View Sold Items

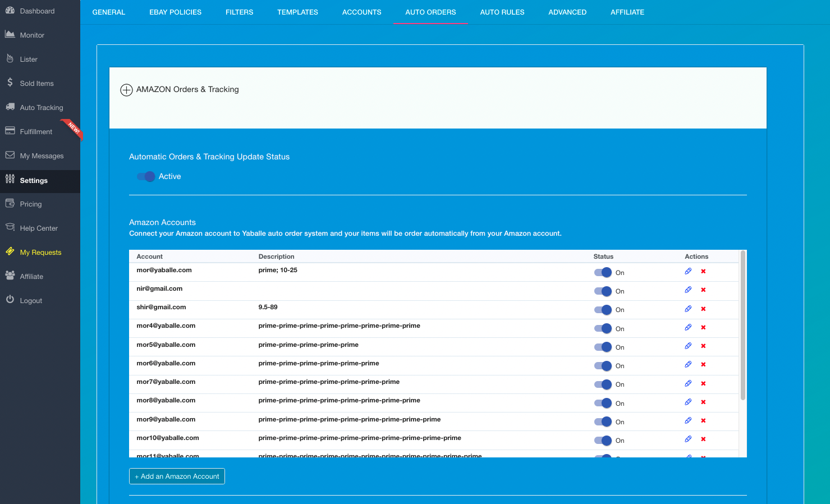click(x=36, y=83)
